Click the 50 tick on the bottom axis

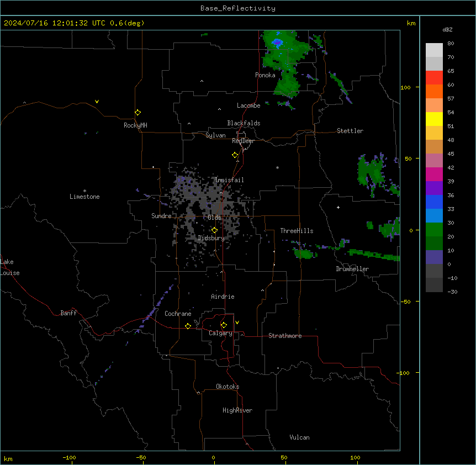pyautogui.click(x=284, y=457)
